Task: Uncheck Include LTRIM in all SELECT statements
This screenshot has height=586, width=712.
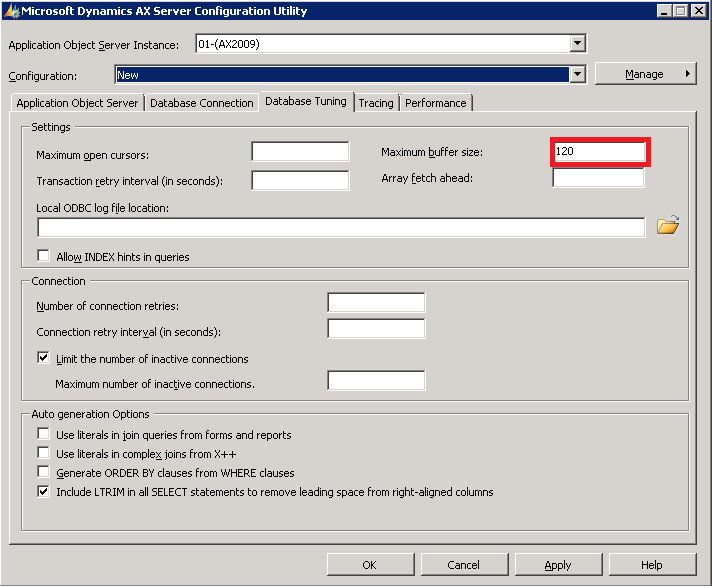Action: (44, 491)
